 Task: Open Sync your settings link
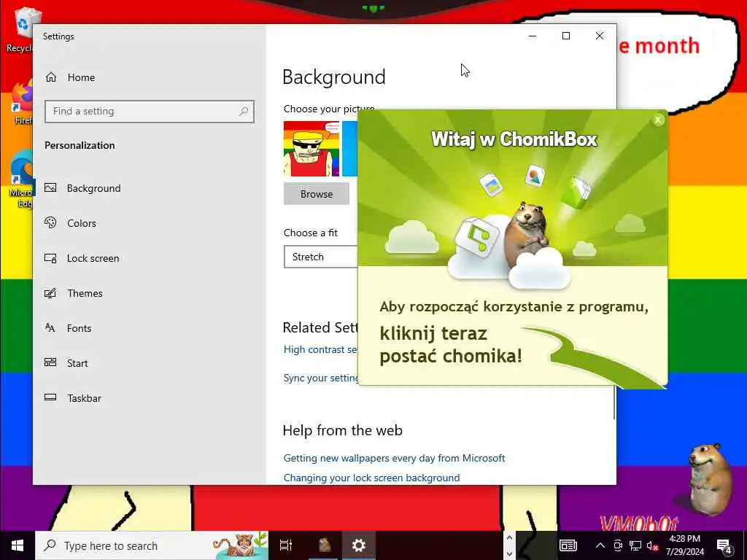point(321,378)
